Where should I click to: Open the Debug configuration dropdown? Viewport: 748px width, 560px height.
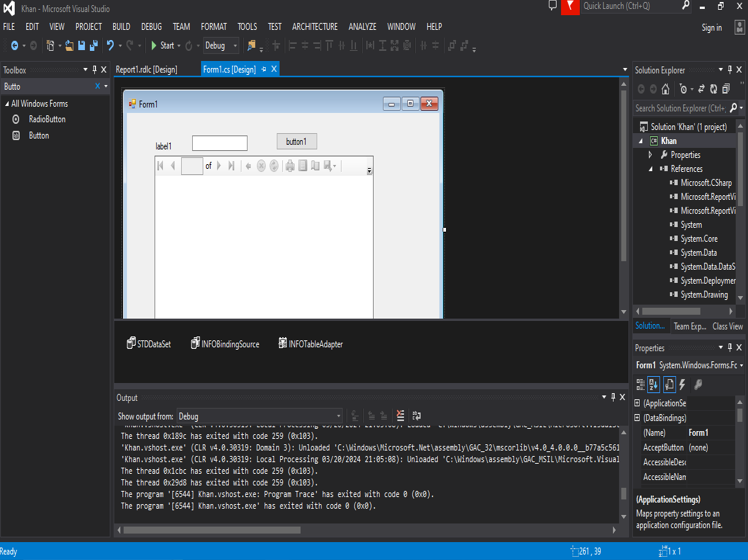(221, 46)
